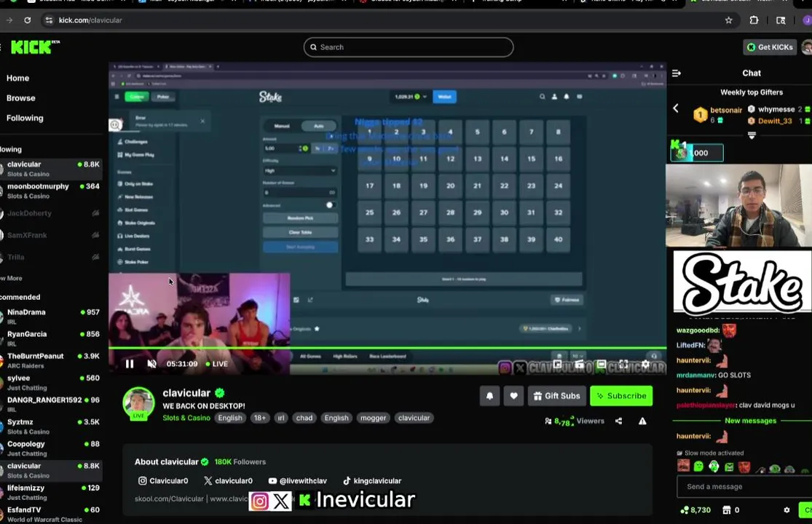Screen dimensions: 812x524
Task: Open the clavicular0 X profile link
Action: click(229, 480)
